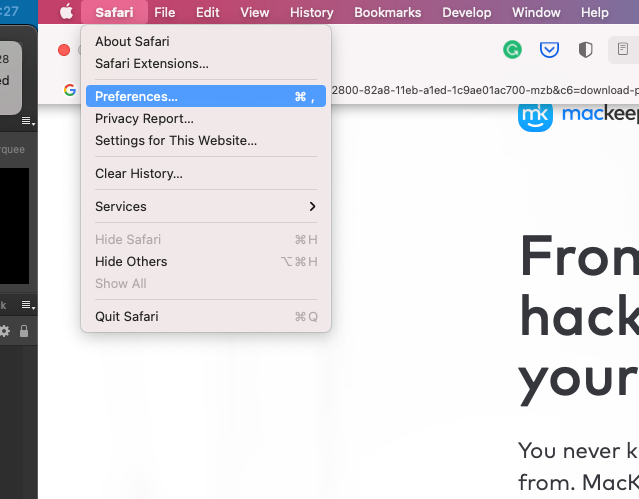The image size is (639, 499).
Task: Expand the Services submenu arrow
Action: [312, 206]
